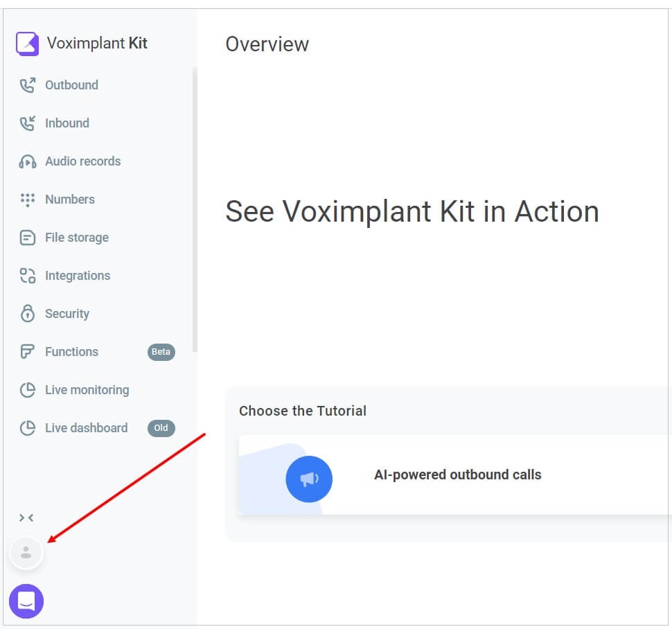This screenshot has width=672, height=629.
Task: Click the See Voximplant Kit in Action title
Action: (412, 212)
